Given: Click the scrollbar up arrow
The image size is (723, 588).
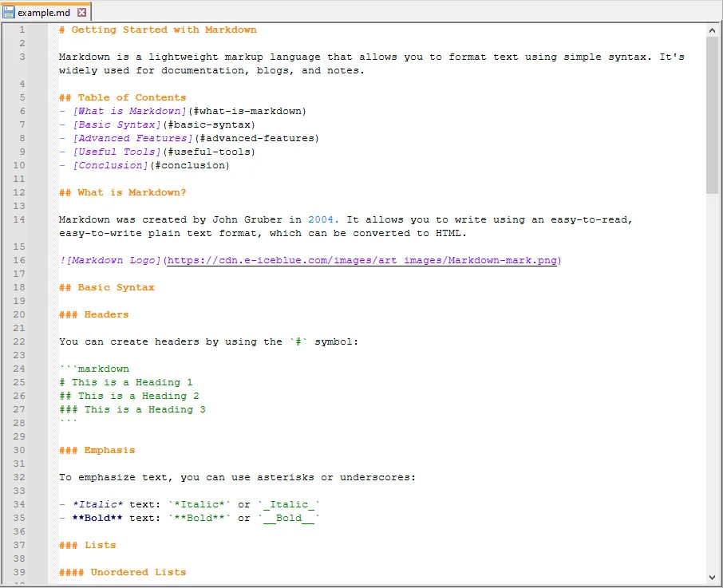Looking at the screenshot, I should (x=713, y=30).
